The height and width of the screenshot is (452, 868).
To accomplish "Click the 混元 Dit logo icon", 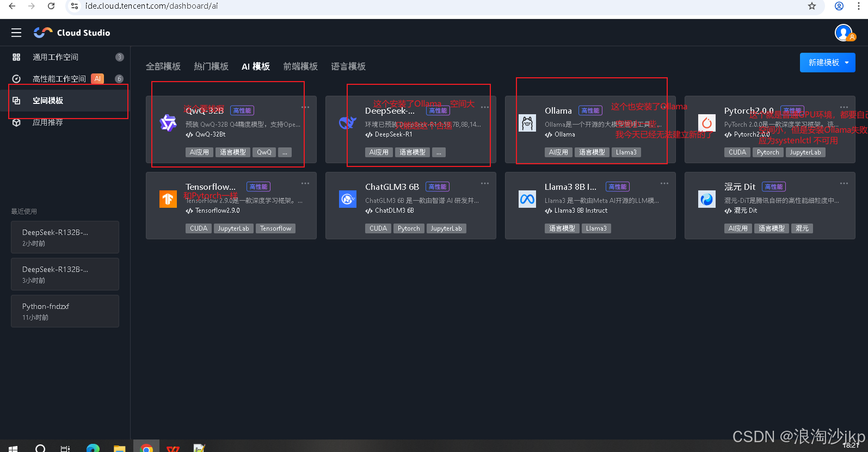I will point(707,199).
